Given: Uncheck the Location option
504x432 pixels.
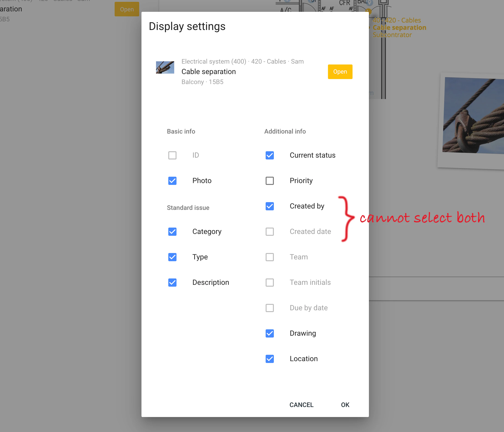Looking at the screenshot, I should [270, 359].
